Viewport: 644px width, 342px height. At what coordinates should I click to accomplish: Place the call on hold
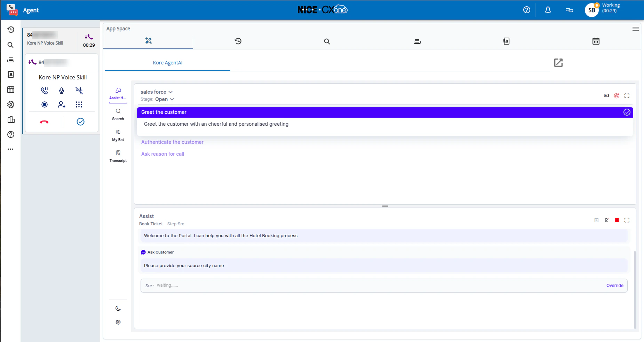[44, 91]
